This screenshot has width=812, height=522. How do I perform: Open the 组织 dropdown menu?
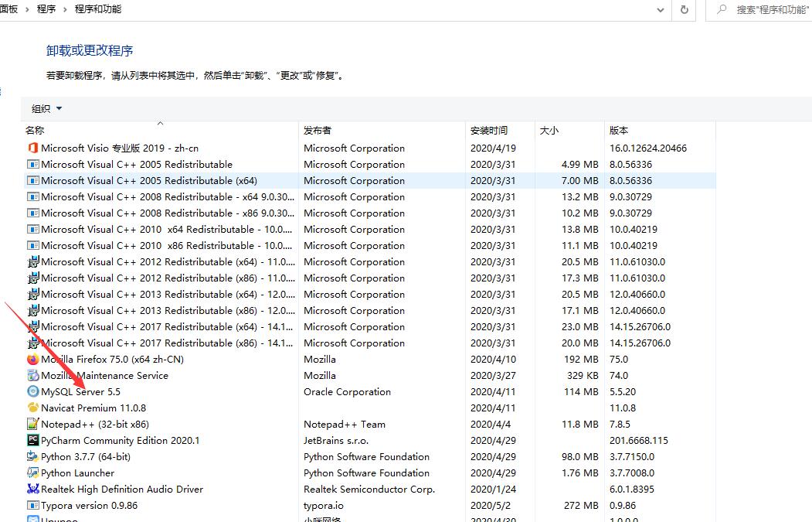[46, 108]
